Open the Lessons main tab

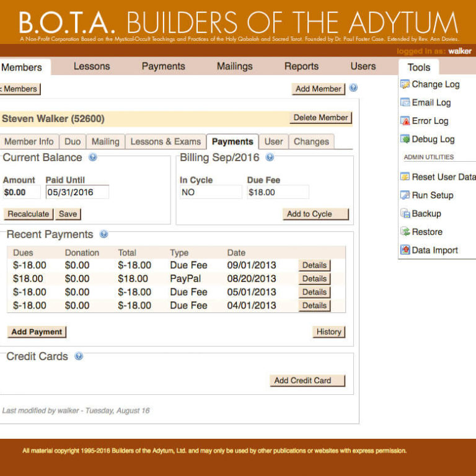[x=92, y=66]
